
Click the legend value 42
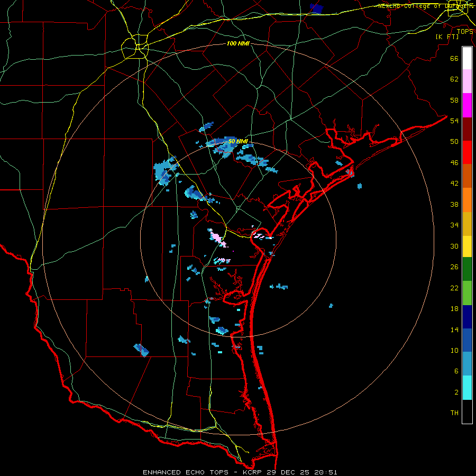click(454, 184)
